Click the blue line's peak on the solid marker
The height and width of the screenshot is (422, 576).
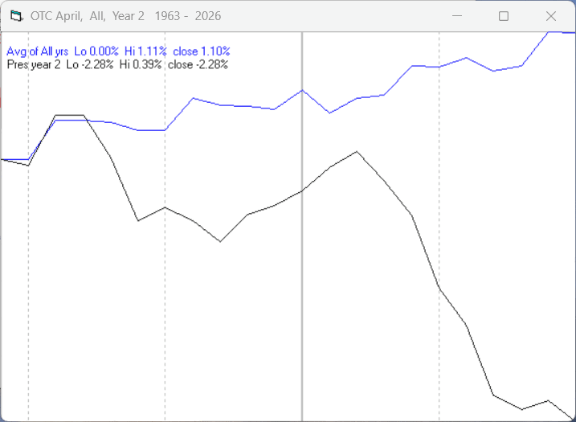[x=302, y=90]
